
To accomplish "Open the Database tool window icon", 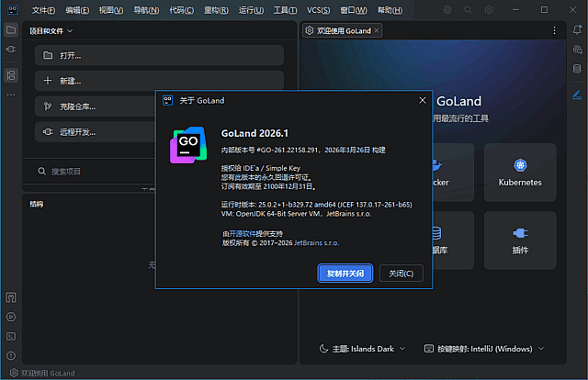I will tap(577, 68).
